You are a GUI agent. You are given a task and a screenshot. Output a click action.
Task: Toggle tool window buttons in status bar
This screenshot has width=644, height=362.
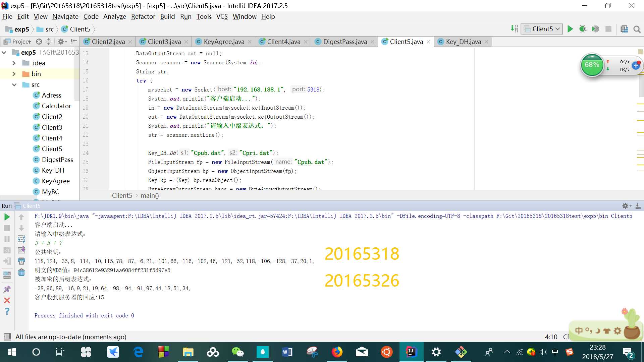pyautogui.click(x=7, y=337)
